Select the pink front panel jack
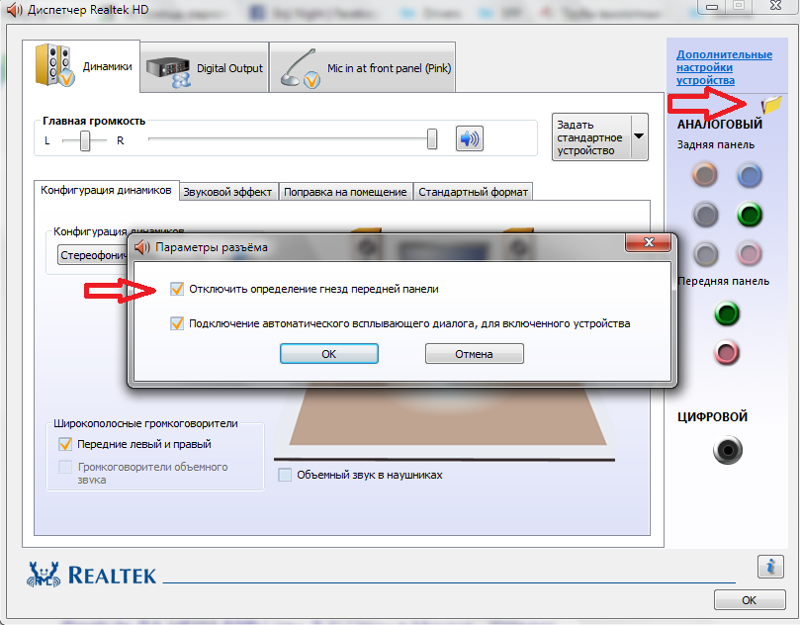Image resolution: width=800 pixels, height=625 pixels. click(x=727, y=352)
